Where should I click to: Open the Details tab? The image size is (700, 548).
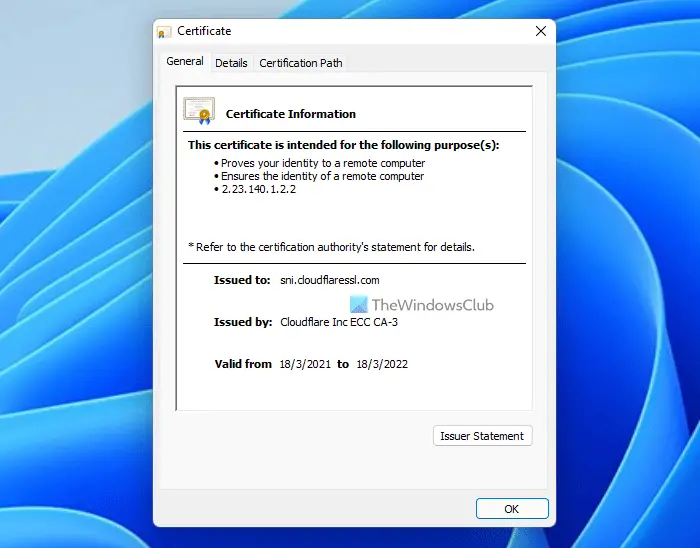[231, 63]
